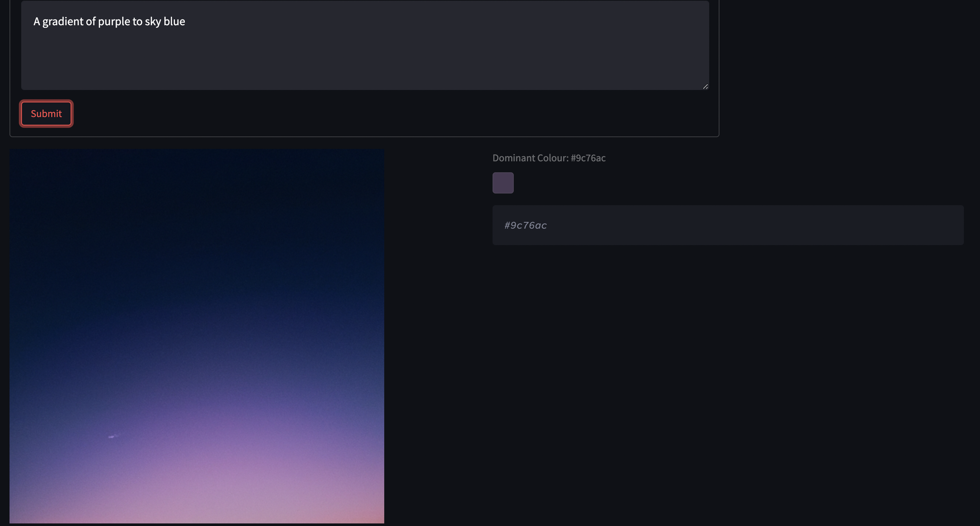Click the small white speck in image
Image resolution: width=980 pixels, height=526 pixels.
point(112,436)
